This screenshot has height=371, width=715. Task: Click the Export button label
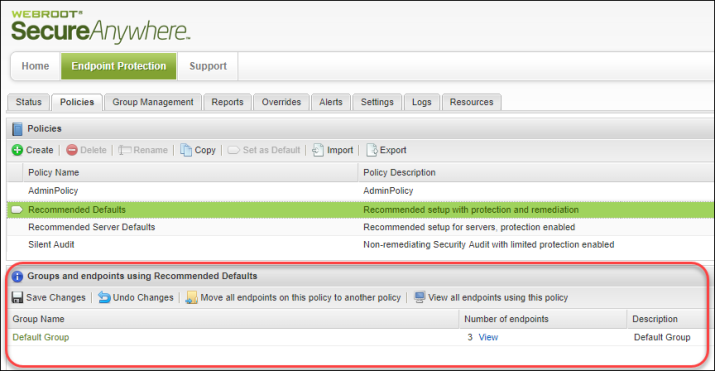(x=393, y=150)
